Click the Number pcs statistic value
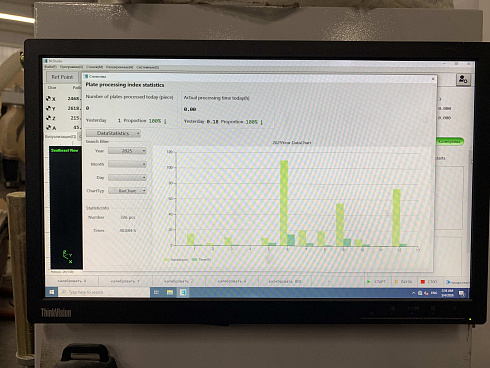Viewport: 490px width, 368px height. [x=128, y=217]
